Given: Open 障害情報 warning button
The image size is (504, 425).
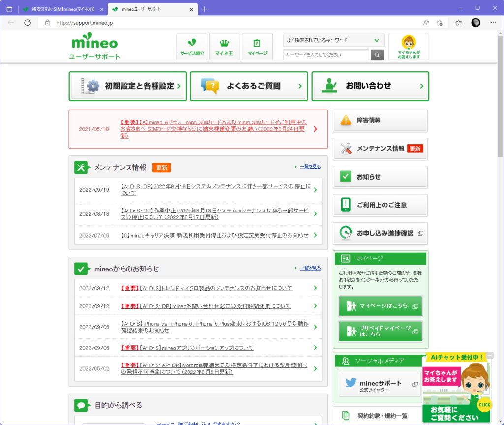Looking at the screenshot, I should (380, 121).
